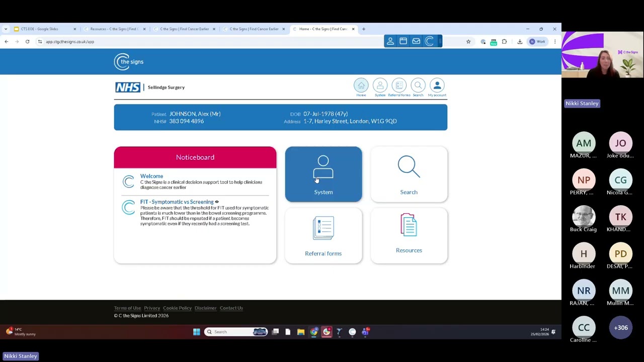The height and width of the screenshot is (362, 644).
Task: Open File Explorer from taskbar
Action: click(x=300, y=332)
